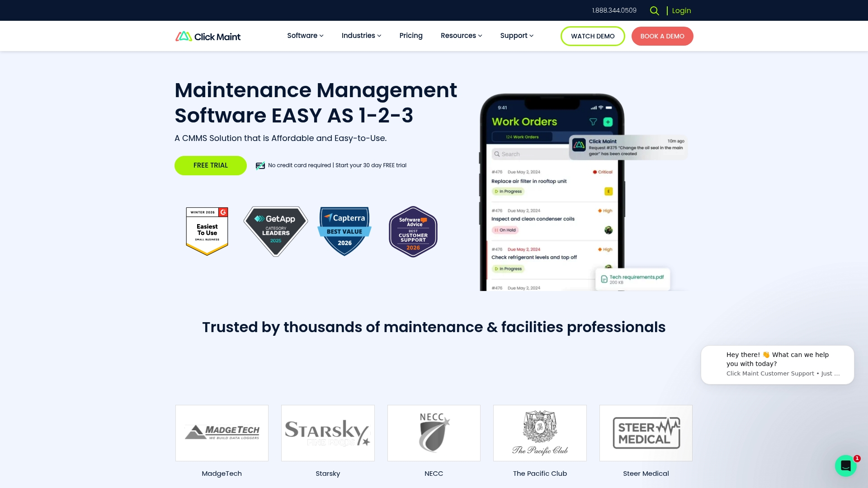Click 'Check refrigerant levels and top off'
The width and height of the screenshot is (868, 488).
(x=534, y=257)
